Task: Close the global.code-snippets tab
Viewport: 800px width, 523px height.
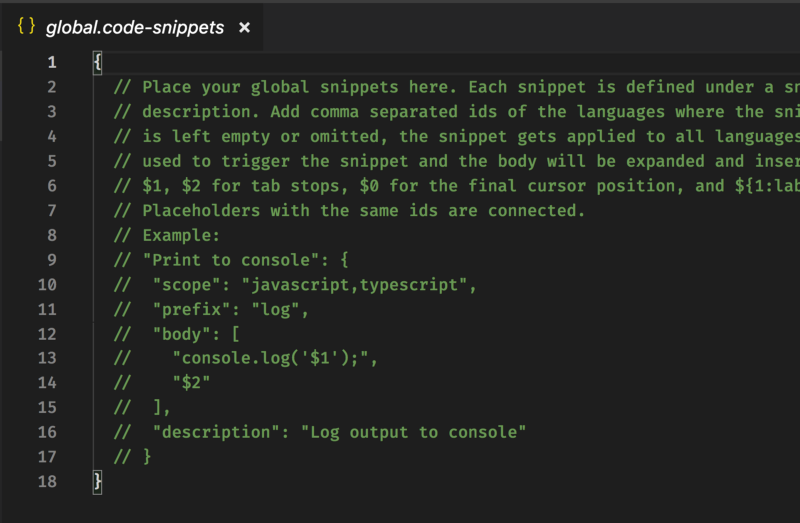Action: 244,28
